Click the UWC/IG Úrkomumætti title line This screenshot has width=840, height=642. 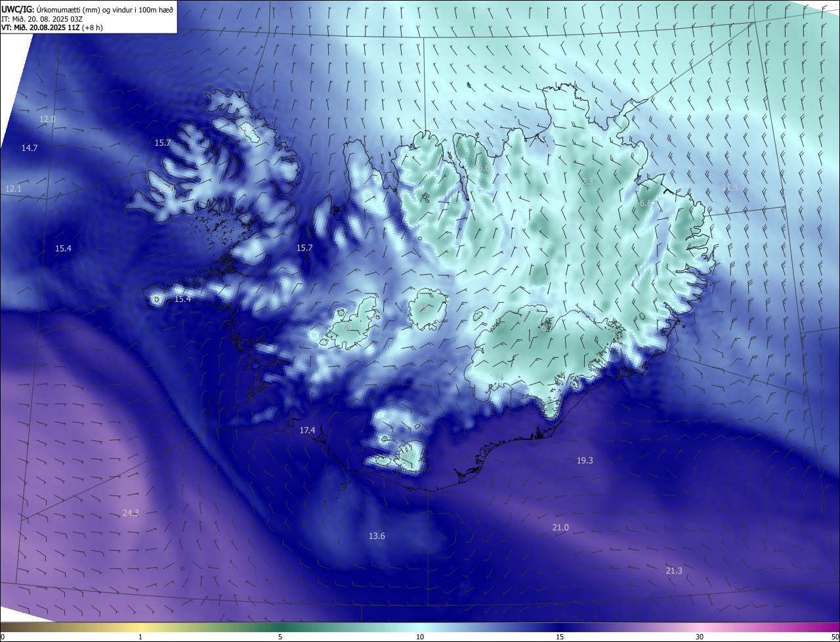[87, 10]
